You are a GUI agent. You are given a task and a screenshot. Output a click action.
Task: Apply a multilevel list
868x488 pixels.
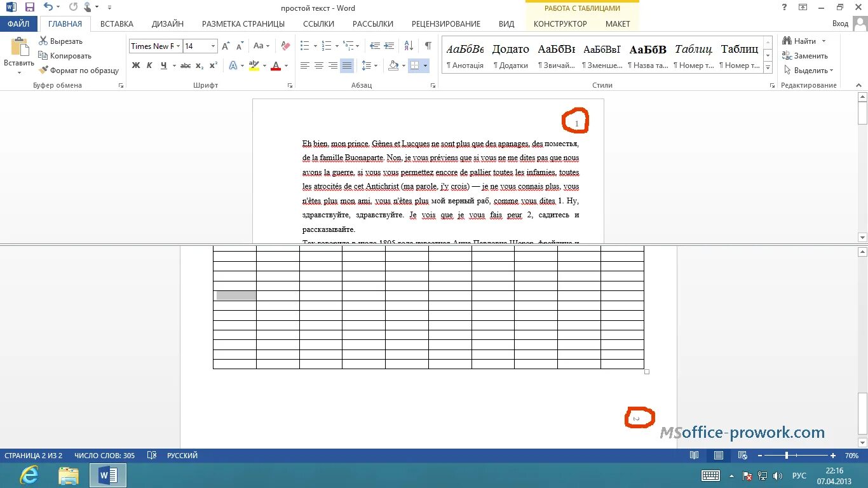tap(348, 46)
